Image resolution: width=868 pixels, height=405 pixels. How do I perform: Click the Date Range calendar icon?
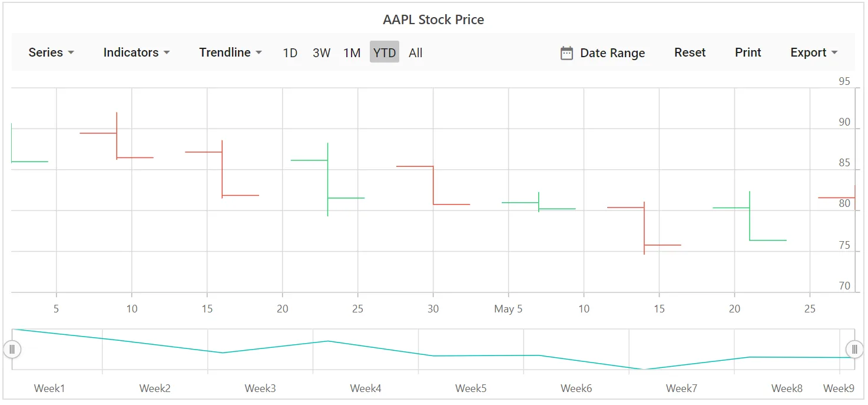[566, 53]
